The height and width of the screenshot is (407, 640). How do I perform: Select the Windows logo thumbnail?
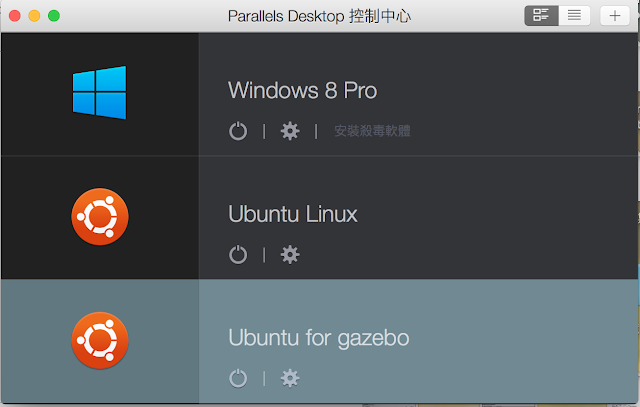coord(100,93)
